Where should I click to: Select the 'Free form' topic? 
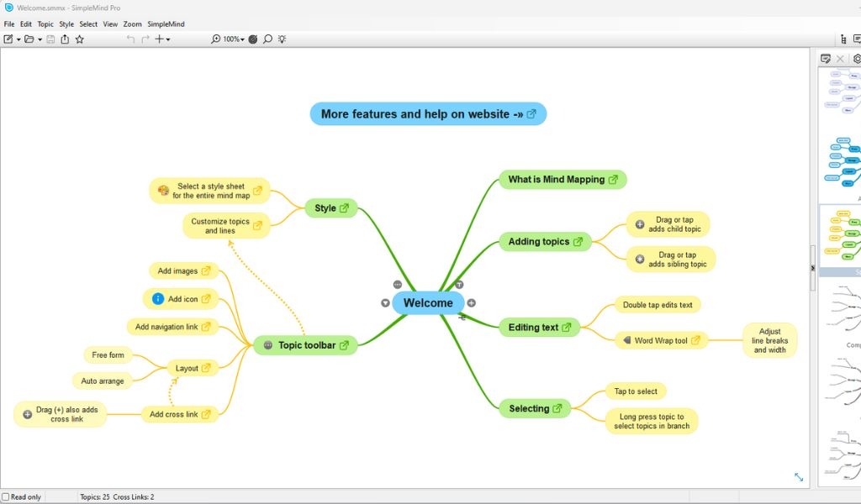click(x=108, y=354)
